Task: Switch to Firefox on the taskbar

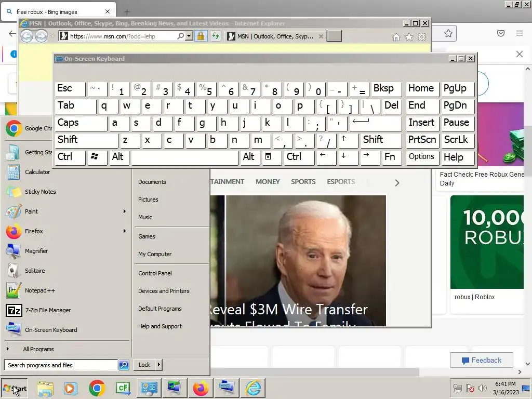Action: [201, 388]
